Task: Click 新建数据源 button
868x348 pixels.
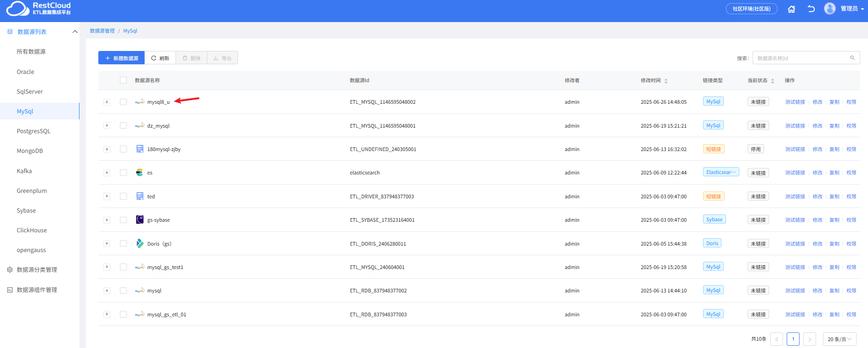Action: click(x=121, y=58)
